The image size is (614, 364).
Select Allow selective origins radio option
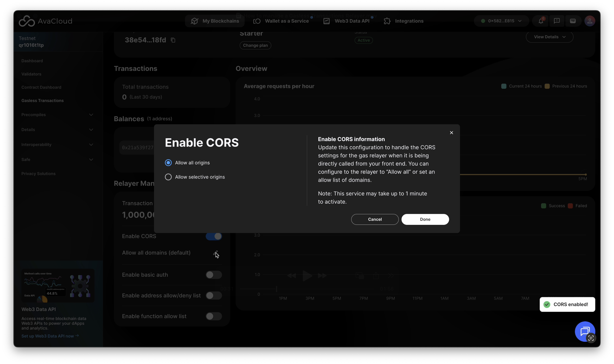[168, 177]
